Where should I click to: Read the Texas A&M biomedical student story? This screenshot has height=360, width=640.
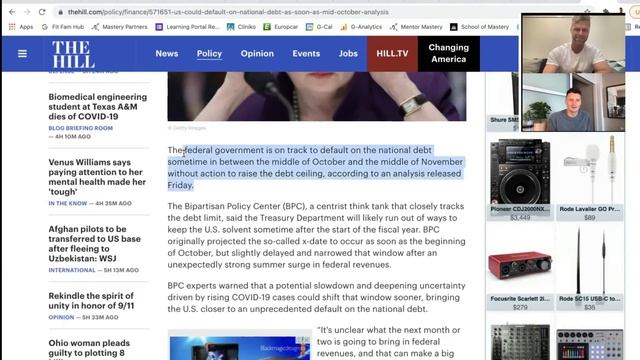click(x=98, y=107)
